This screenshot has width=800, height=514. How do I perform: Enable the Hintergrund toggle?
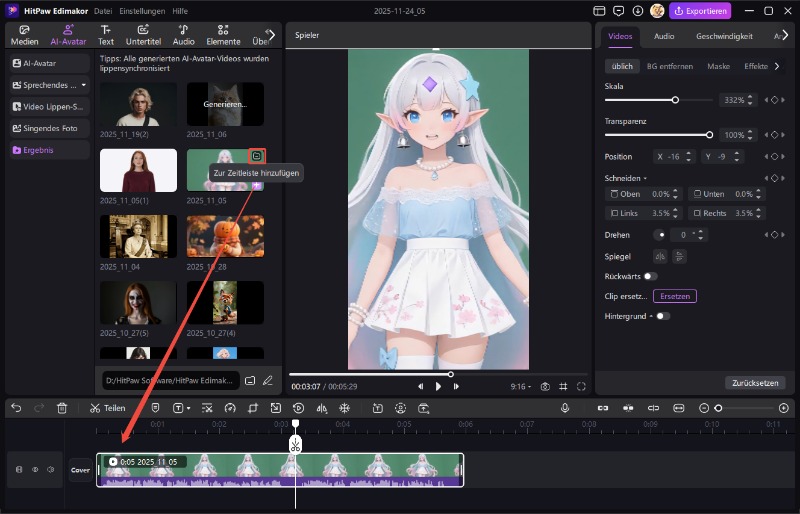click(662, 316)
